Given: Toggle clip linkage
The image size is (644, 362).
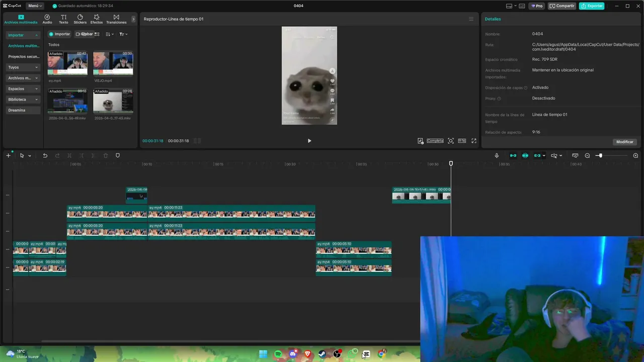Looking at the screenshot, I should tap(537, 155).
